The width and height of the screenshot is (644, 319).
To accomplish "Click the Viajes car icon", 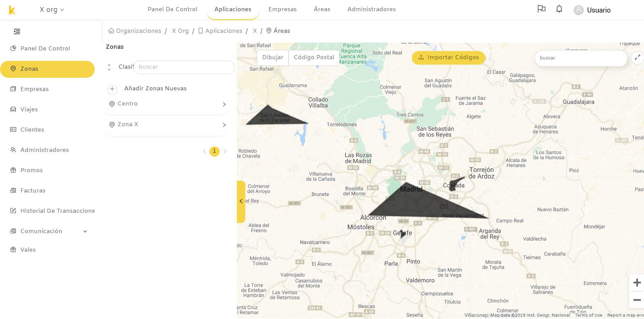I will [x=13, y=109].
